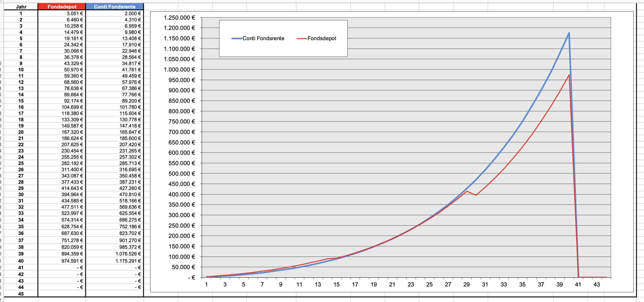The width and height of the screenshot is (644, 302).
Task: Click the peak of the blue Conti Fondsrente line
Action: (569, 33)
